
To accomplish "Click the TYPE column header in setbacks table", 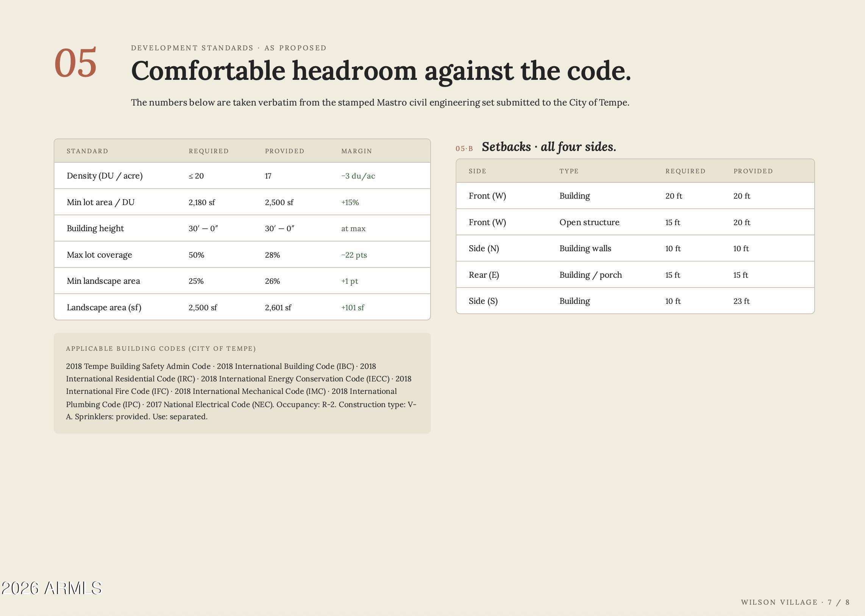I will click(569, 171).
